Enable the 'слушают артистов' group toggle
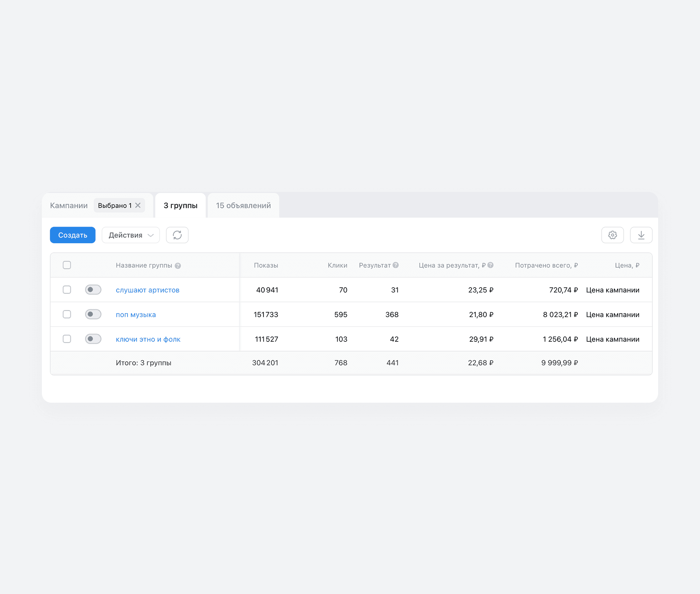This screenshot has height=594, width=700. [93, 289]
